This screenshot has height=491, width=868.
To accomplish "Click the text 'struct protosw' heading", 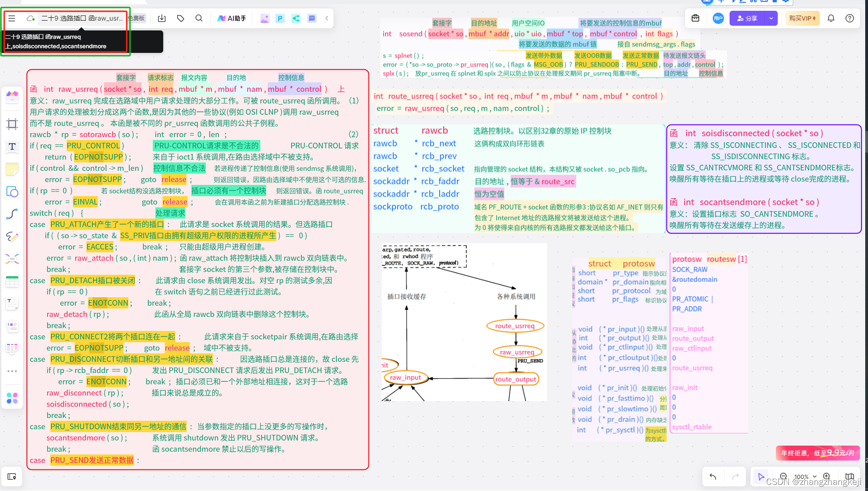I will click(x=622, y=264).
